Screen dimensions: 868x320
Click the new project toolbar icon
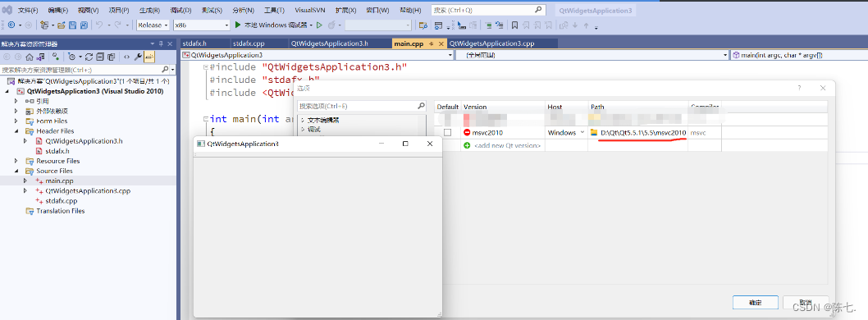44,25
